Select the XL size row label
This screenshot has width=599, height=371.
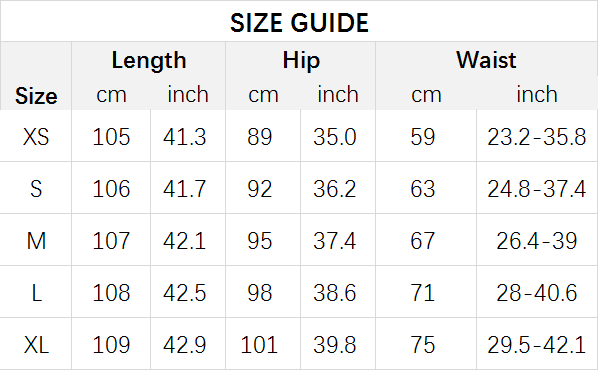point(36,345)
